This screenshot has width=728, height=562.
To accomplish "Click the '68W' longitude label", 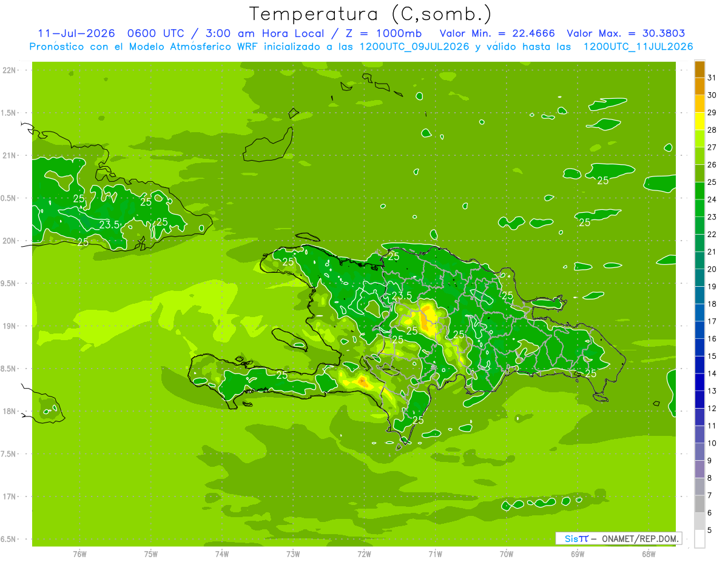I will tap(649, 554).
